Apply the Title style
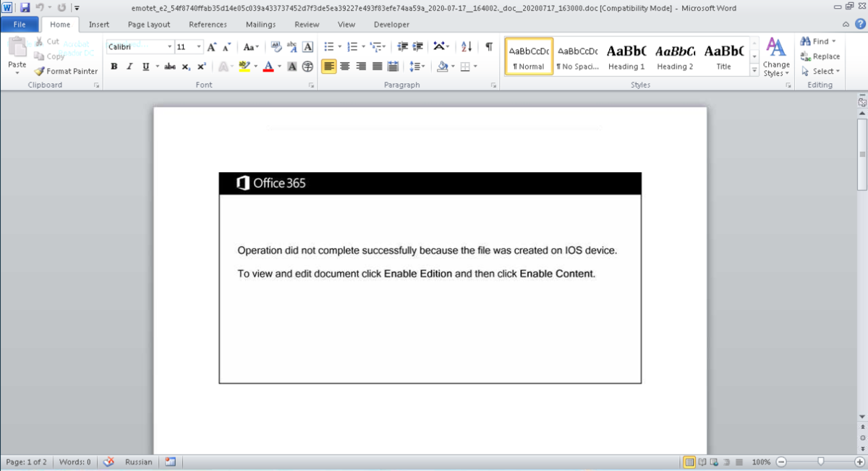Viewport: 868px width, 471px height. 723,56
